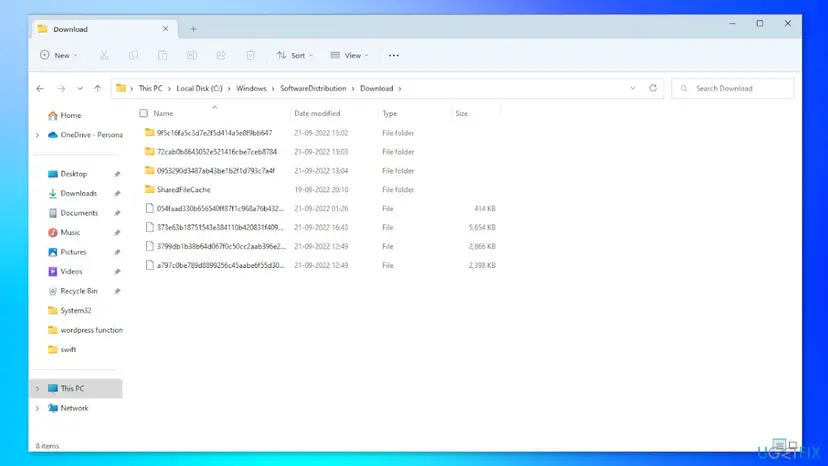Screen dimensions: 828x466
Task: Open swift folder in sidebar
Action: [x=62, y=350]
